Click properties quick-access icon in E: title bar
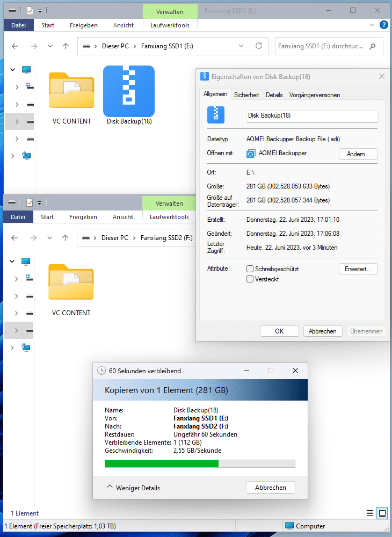Viewport: 392px width, 537px height. pos(30,11)
